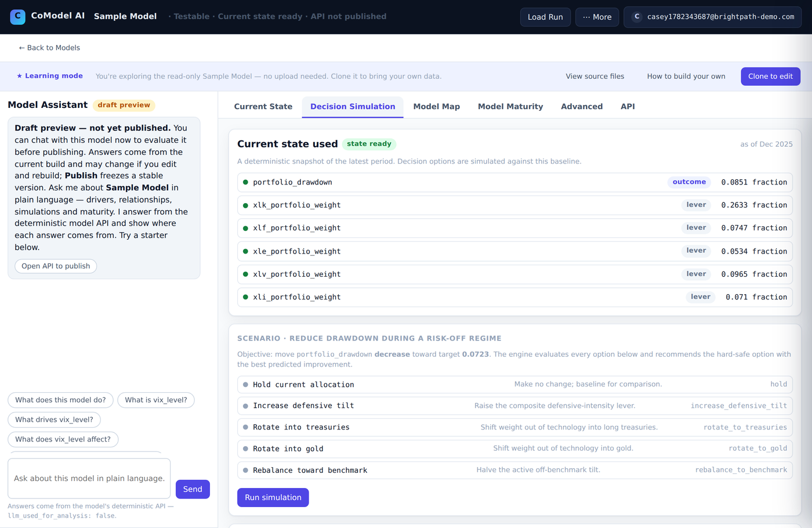812x528 pixels.
Task: Click the Learning mode star label
Action: pyautogui.click(x=49, y=76)
